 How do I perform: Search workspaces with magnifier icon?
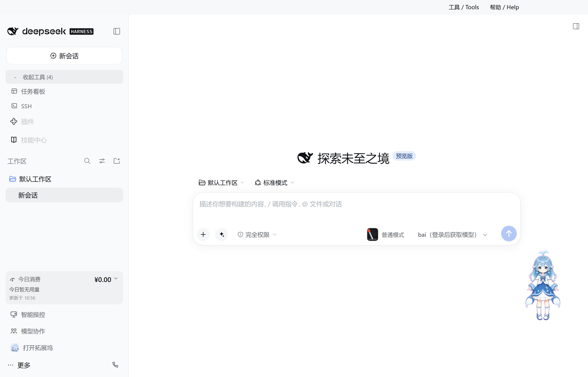87,161
